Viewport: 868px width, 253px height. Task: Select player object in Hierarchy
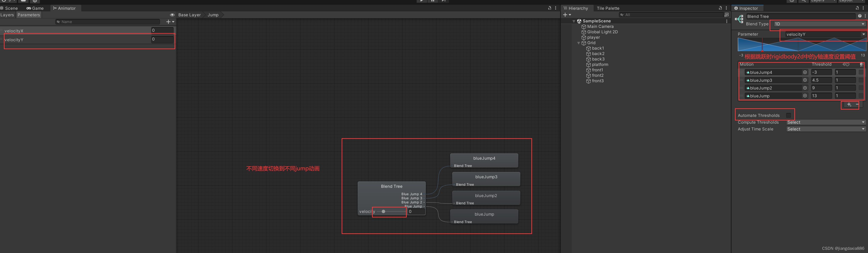click(x=593, y=37)
